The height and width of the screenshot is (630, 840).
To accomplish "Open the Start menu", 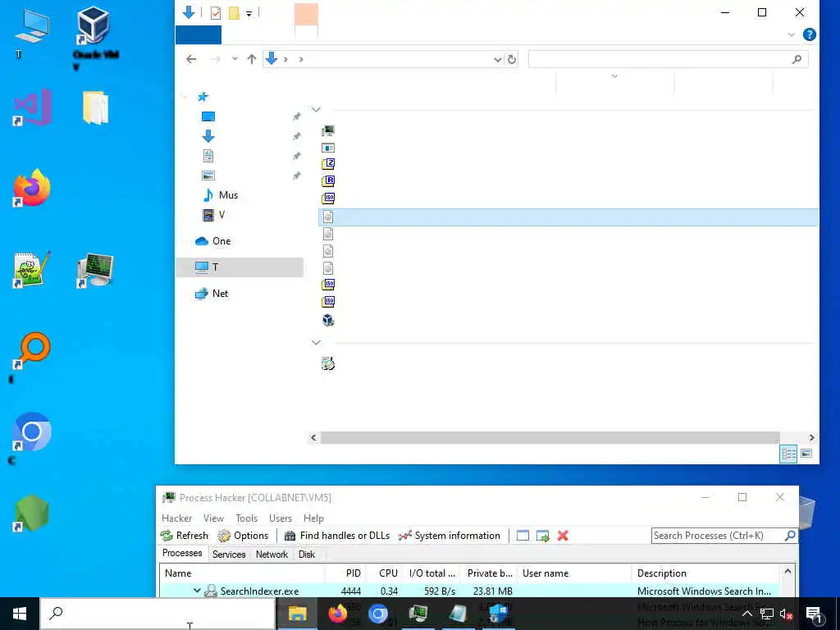I will [x=20, y=614].
